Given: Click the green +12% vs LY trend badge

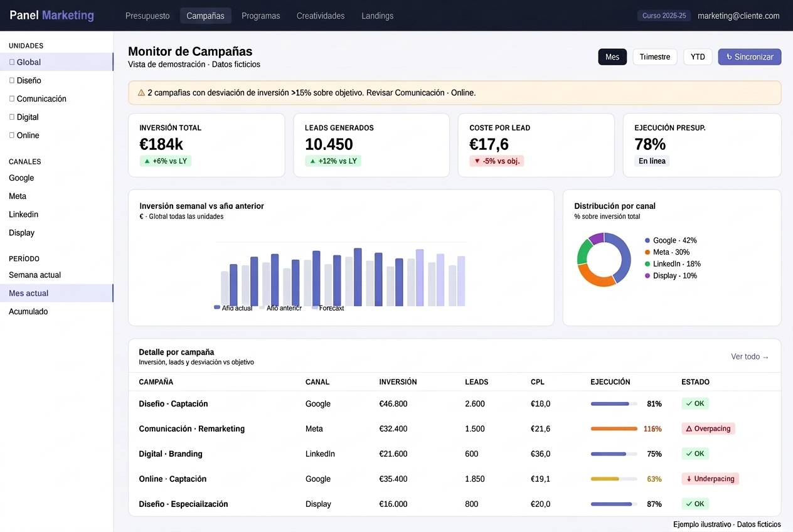Looking at the screenshot, I should [x=333, y=161].
